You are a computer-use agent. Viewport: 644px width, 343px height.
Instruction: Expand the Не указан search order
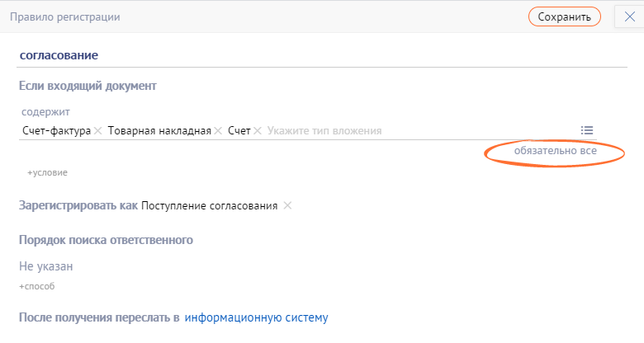pos(46,266)
